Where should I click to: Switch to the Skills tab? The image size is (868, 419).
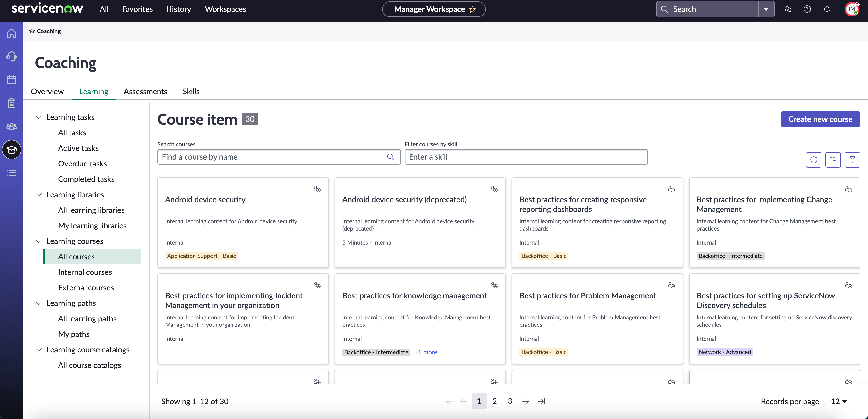pos(191,91)
